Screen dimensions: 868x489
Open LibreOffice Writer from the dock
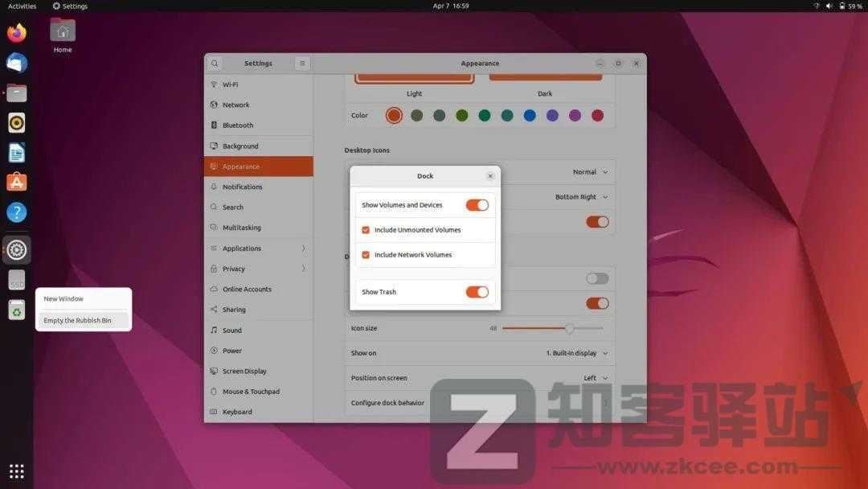click(16, 151)
